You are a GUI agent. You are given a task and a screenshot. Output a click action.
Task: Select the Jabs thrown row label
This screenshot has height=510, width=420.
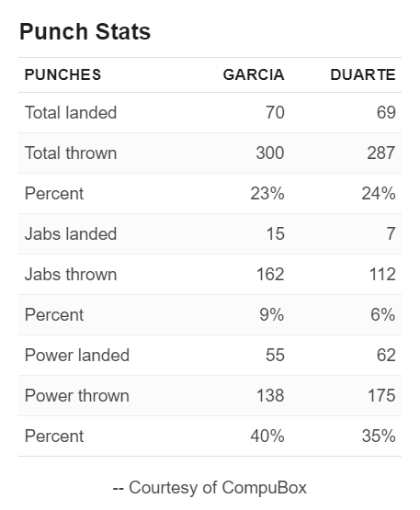click(x=71, y=274)
